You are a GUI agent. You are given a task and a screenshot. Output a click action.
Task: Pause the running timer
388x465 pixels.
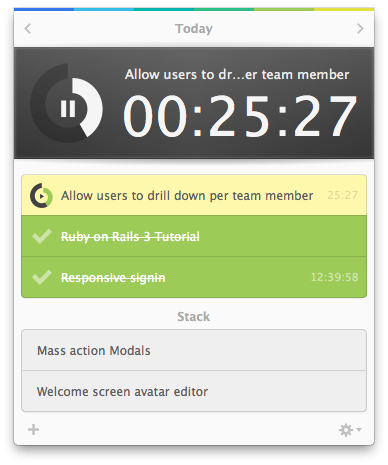coord(68,109)
